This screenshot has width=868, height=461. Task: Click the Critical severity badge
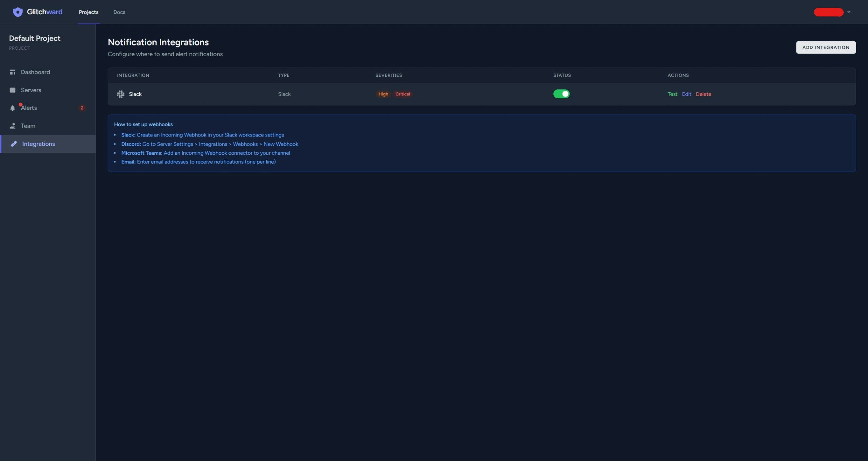coord(402,94)
